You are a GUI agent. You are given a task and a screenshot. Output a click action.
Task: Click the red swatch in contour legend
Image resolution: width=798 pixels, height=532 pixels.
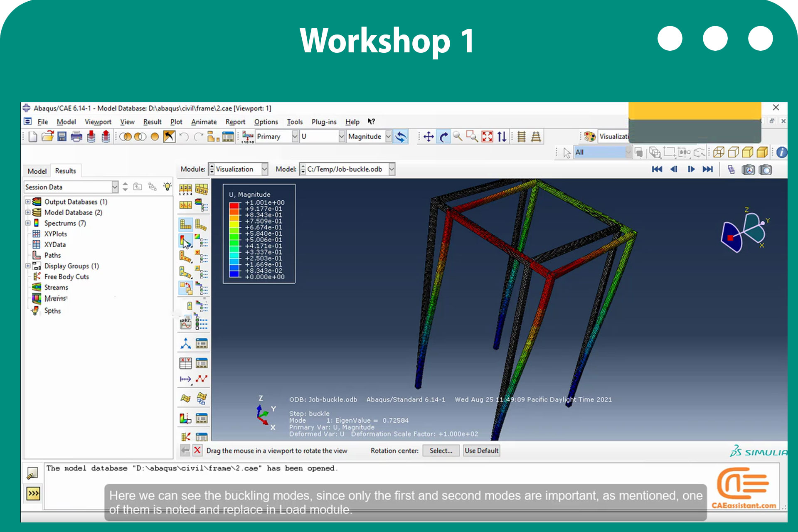pos(234,205)
